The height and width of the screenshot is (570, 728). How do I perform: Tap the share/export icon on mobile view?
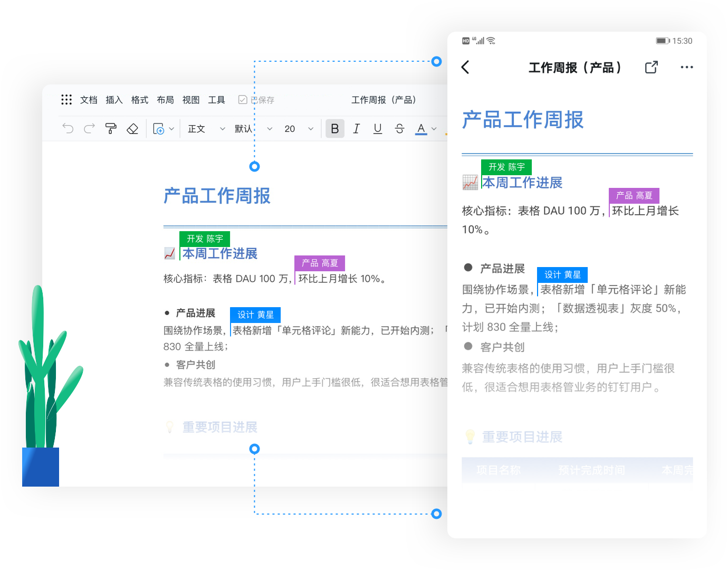(651, 67)
